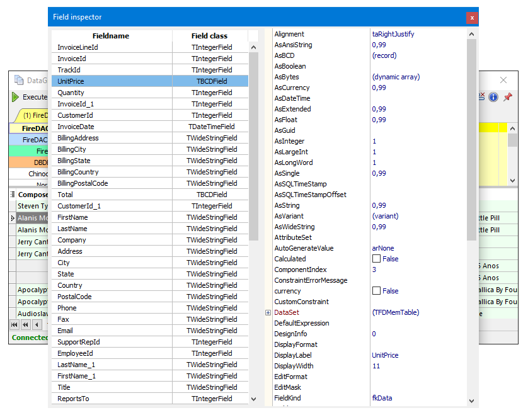The height and width of the screenshot is (420, 528).
Task: Expand the DataSet property node
Action: point(268,312)
